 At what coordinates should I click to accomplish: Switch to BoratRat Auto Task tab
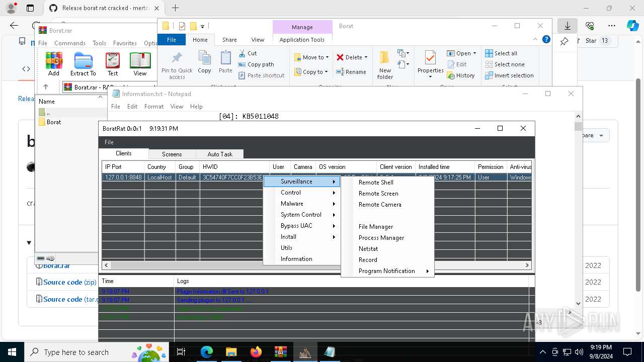[x=220, y=154]
